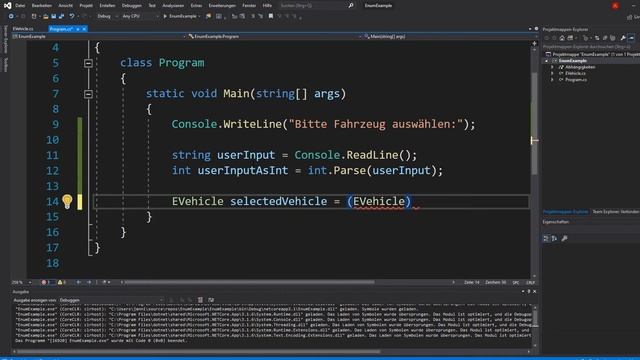
Task: Open the Any CPU platform dropdown
Action: (x=140, y=16)
